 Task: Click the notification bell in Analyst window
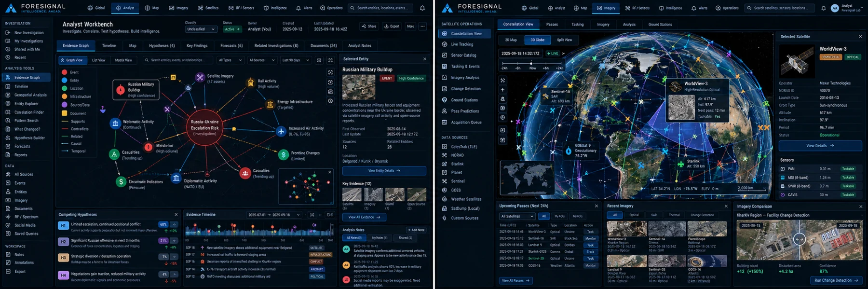click(x=422, y=8)
